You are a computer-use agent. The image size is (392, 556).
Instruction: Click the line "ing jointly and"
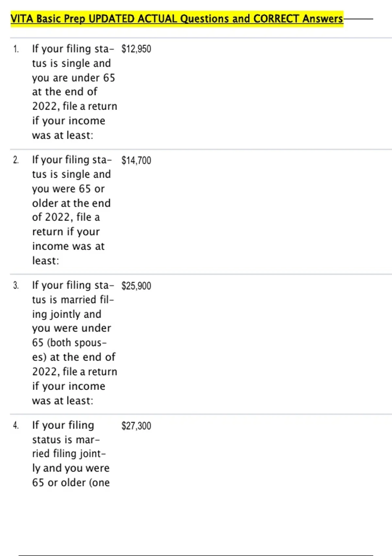pyautogui.click(x=67, y=314)
